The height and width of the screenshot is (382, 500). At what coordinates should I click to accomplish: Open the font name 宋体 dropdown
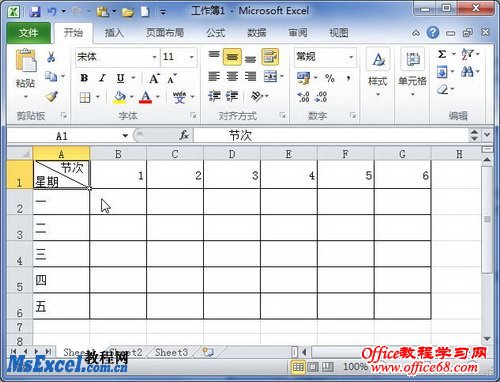pyautogui.click(x=154, y=57)
